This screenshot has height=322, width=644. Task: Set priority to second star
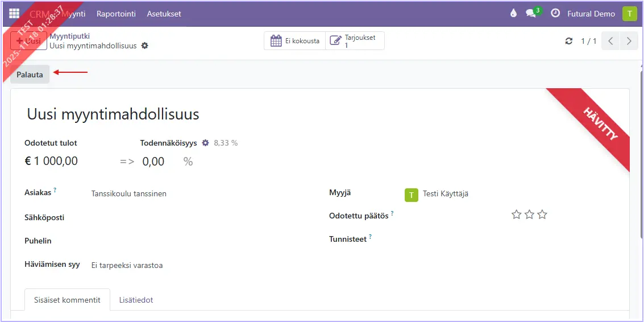coord(529,214)
